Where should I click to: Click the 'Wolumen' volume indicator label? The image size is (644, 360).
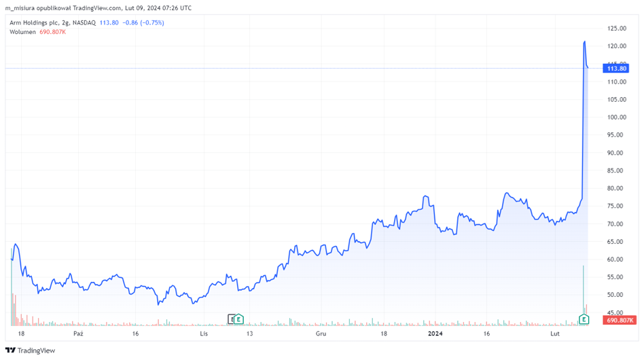click(22, 32)
